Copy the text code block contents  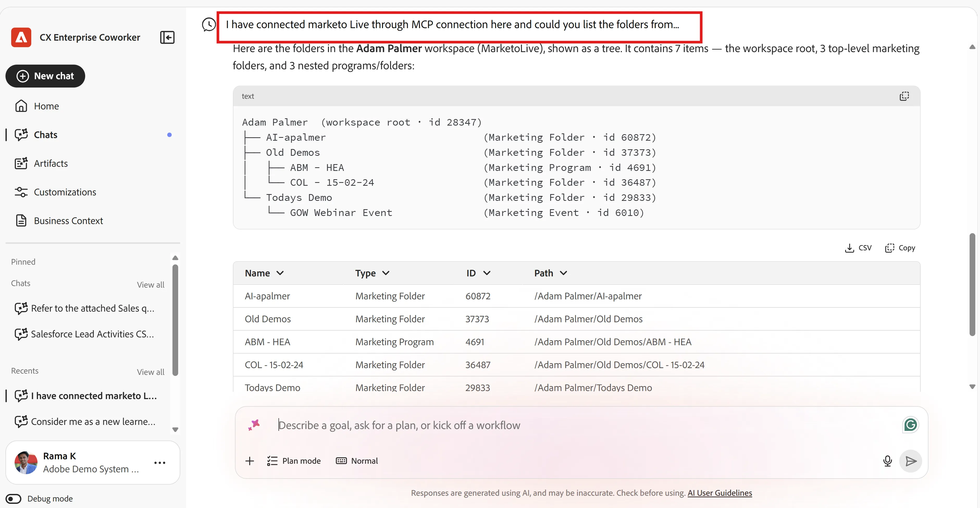click(904, 96)
